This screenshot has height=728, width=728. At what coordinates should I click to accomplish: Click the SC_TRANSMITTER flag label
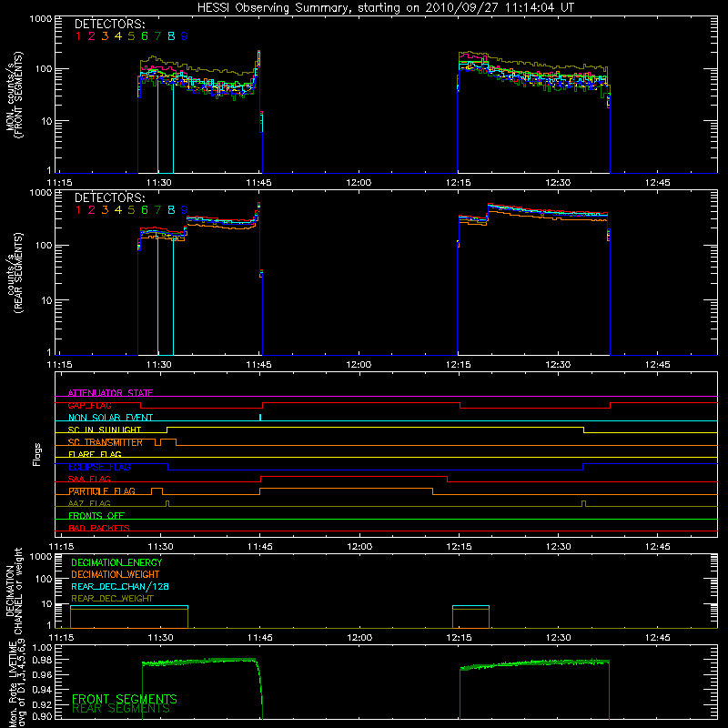click(105, 442)
